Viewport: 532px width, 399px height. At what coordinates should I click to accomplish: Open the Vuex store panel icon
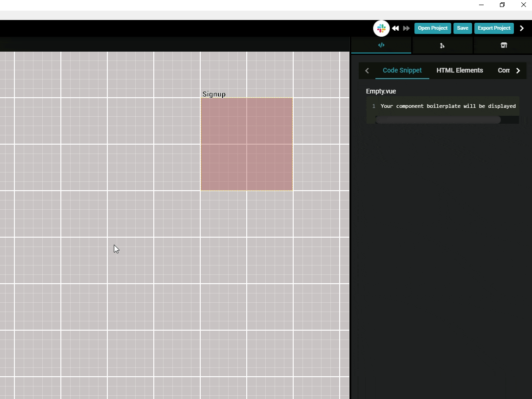click(504, 45)
